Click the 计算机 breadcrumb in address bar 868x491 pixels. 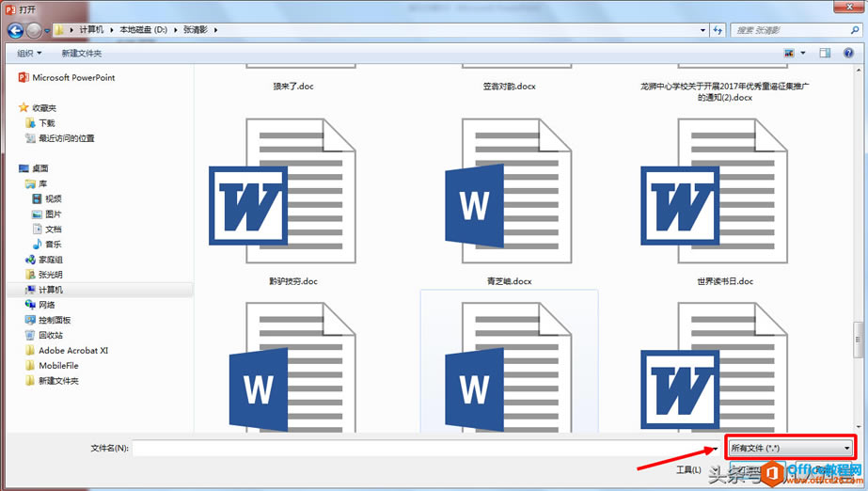[x=91, y=30]
